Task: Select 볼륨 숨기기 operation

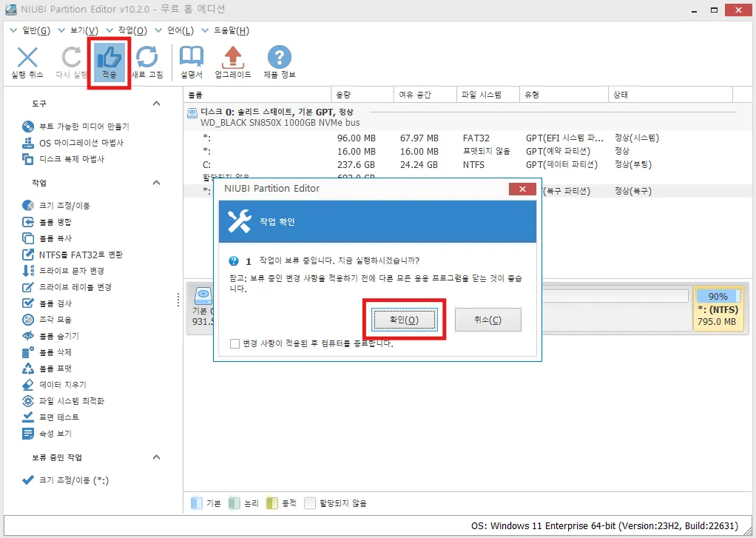Action: [50, 336]
